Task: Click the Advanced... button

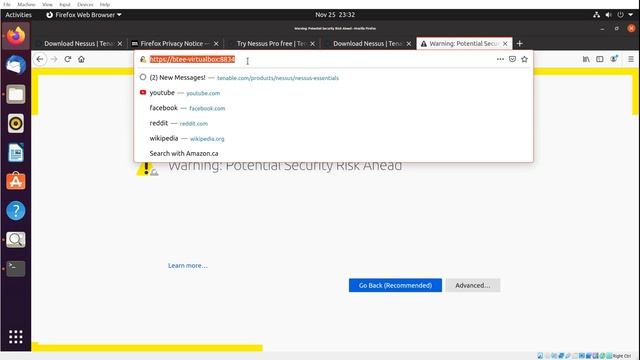Action: (x=473, y=285)
